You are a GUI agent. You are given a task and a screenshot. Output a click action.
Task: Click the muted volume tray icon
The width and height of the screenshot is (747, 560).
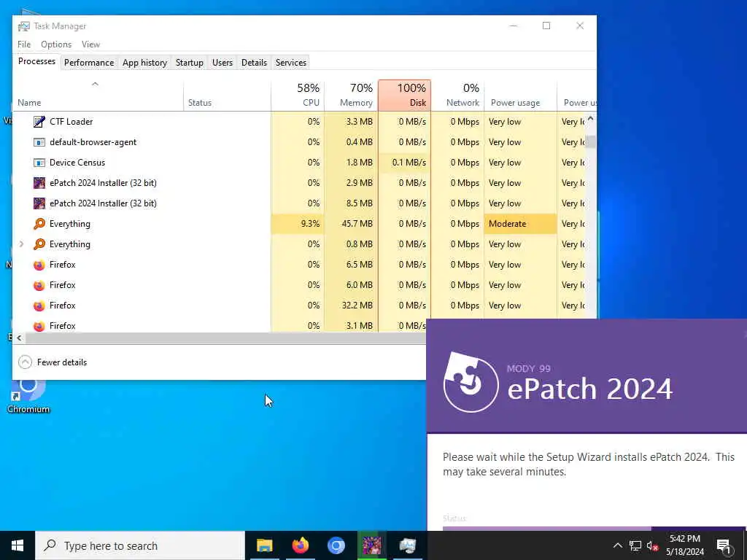(x=652, y=545)
